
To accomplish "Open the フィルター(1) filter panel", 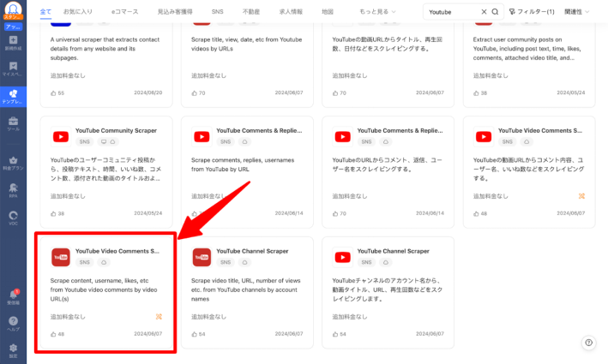I will (x=532, y=12).
